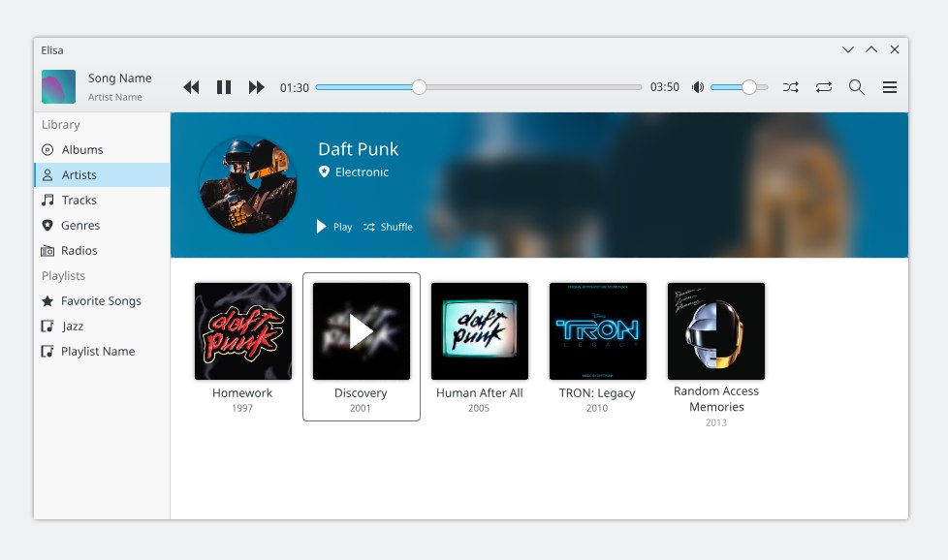
Task: Click the Radios icon
Action: (47, 251)
